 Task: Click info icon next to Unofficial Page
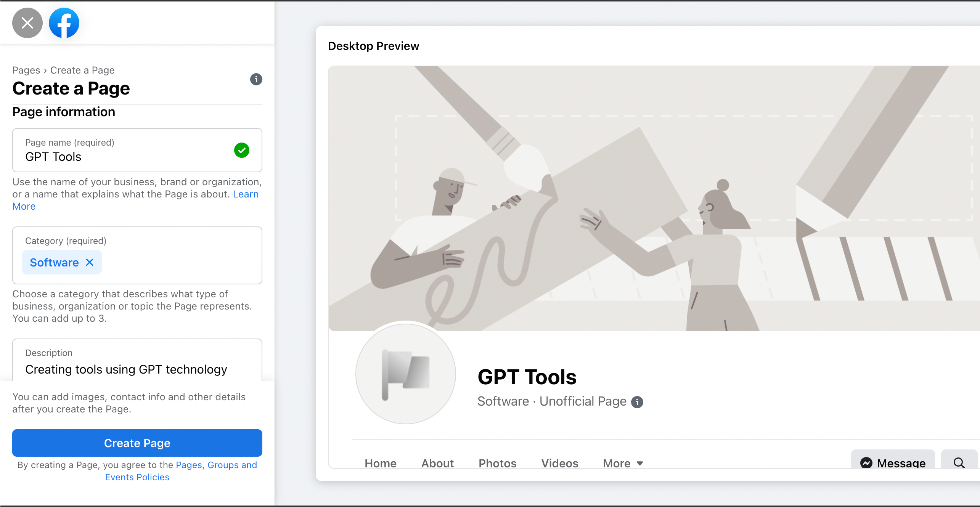point(637,402)
